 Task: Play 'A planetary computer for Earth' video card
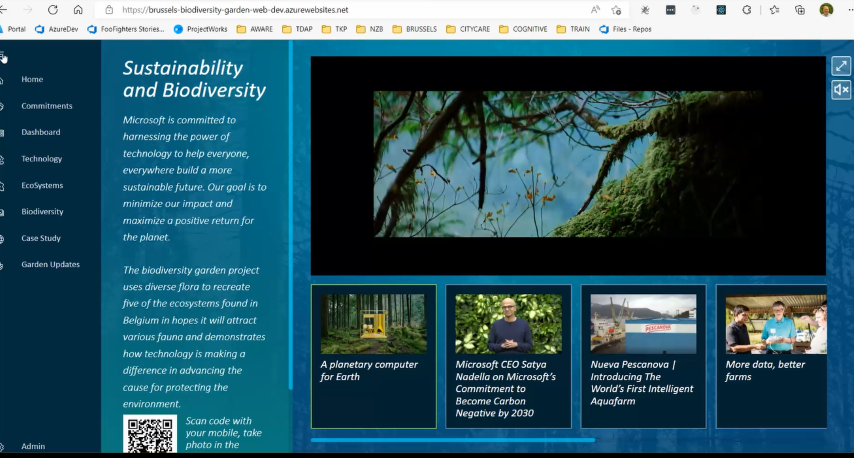point(374,356)
